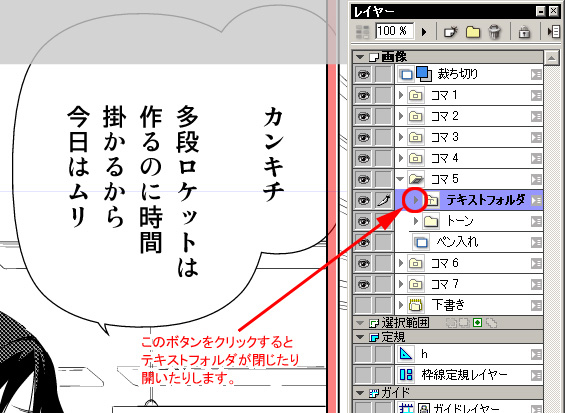Toggle visibility of コマ 6 folder
Viewport: 565px width, 413px height.
364,263
